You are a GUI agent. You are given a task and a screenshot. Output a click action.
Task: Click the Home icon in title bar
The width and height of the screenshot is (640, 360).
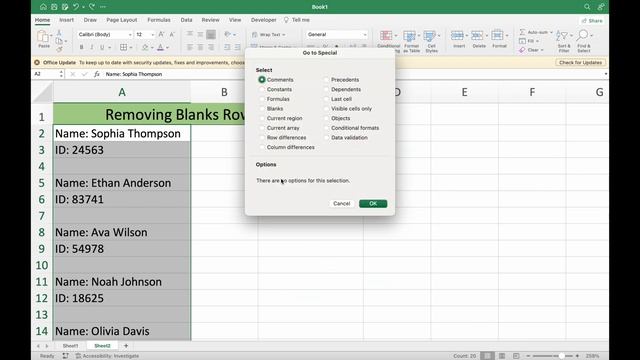tap(43, 7)
